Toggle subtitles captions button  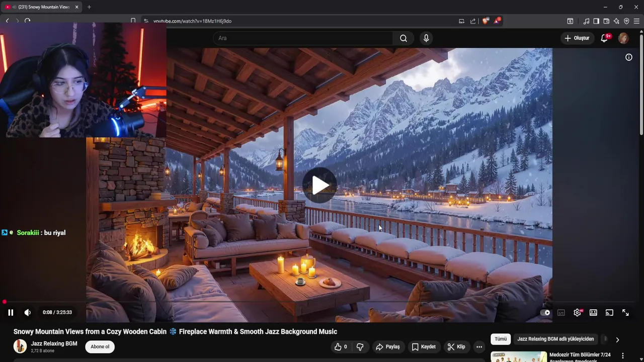pos(561,312)
